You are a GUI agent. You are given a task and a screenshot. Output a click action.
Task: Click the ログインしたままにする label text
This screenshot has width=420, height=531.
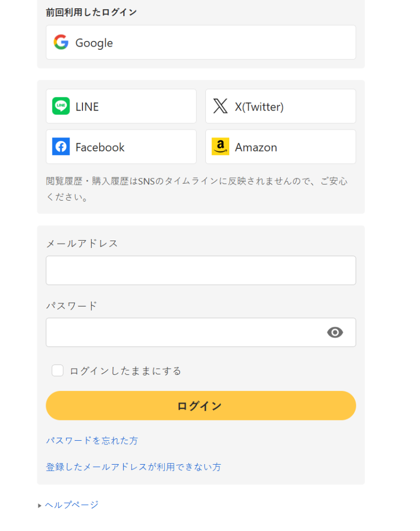tap(125, 371)
